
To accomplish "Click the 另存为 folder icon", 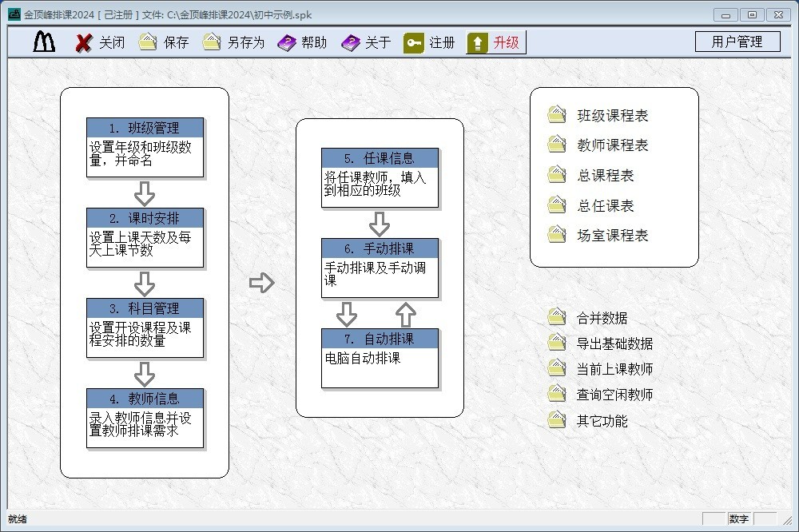I will 212,42.
